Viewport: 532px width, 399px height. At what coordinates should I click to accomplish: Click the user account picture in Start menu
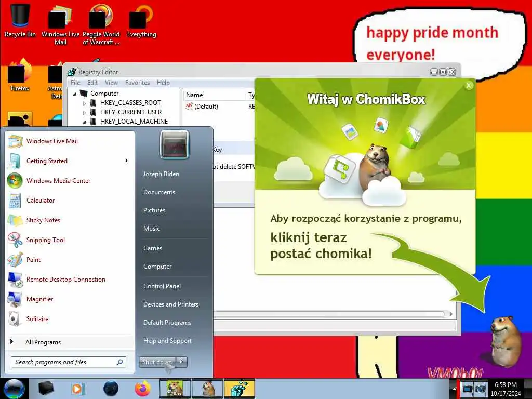(x=175, y=145)
